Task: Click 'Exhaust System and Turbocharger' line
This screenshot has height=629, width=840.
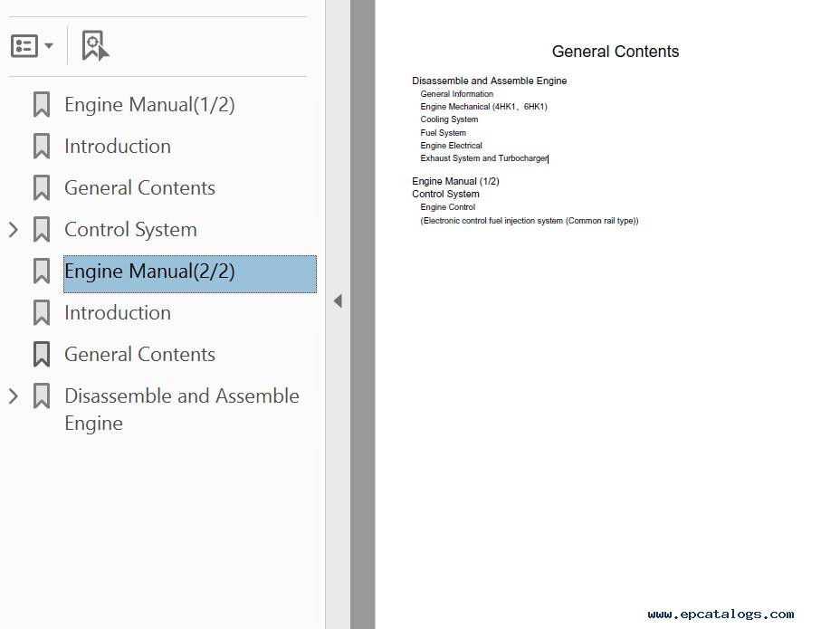Action: (x=483, y=158)
